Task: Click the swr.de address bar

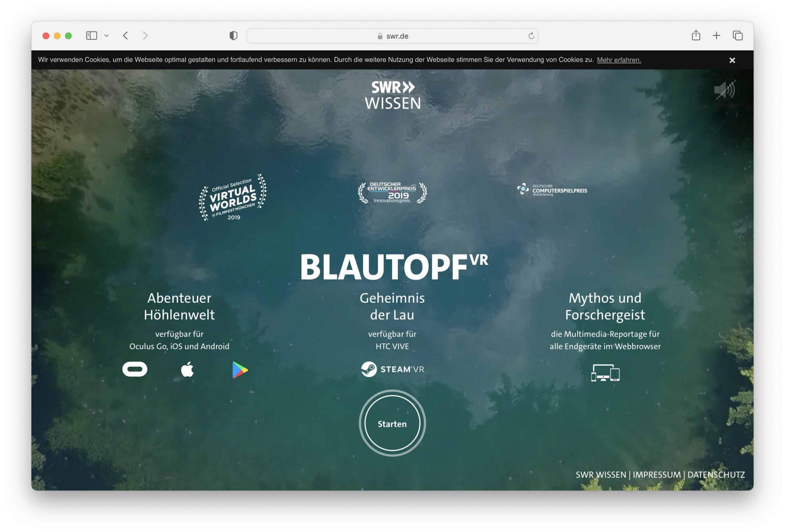Action: (392, 36)
